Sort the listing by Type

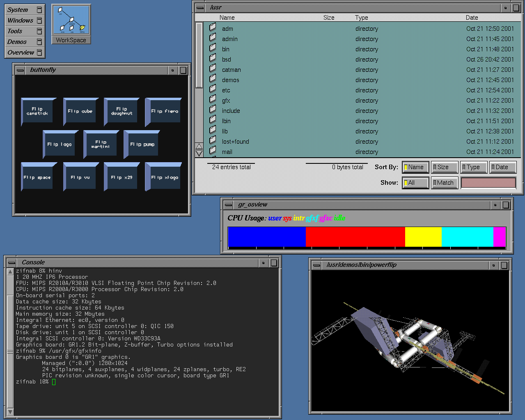point(473,167)
